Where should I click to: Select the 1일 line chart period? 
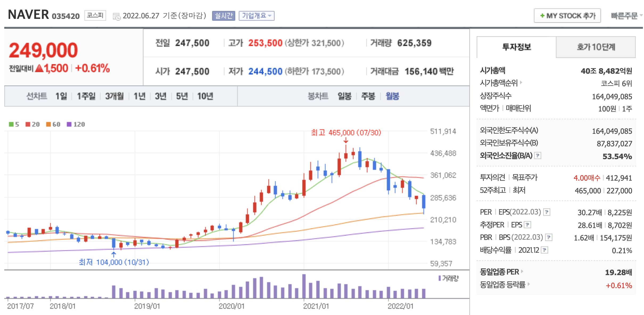(x=61, y=96)
